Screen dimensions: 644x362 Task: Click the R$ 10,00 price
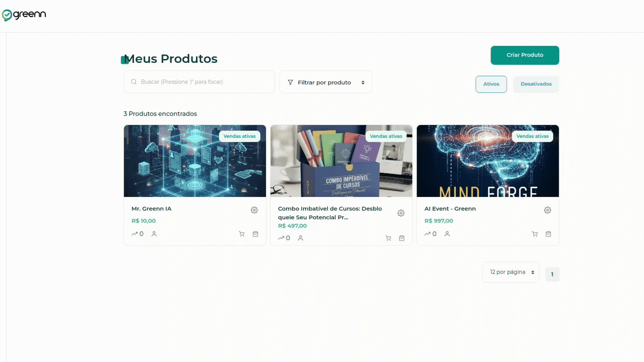144,221
